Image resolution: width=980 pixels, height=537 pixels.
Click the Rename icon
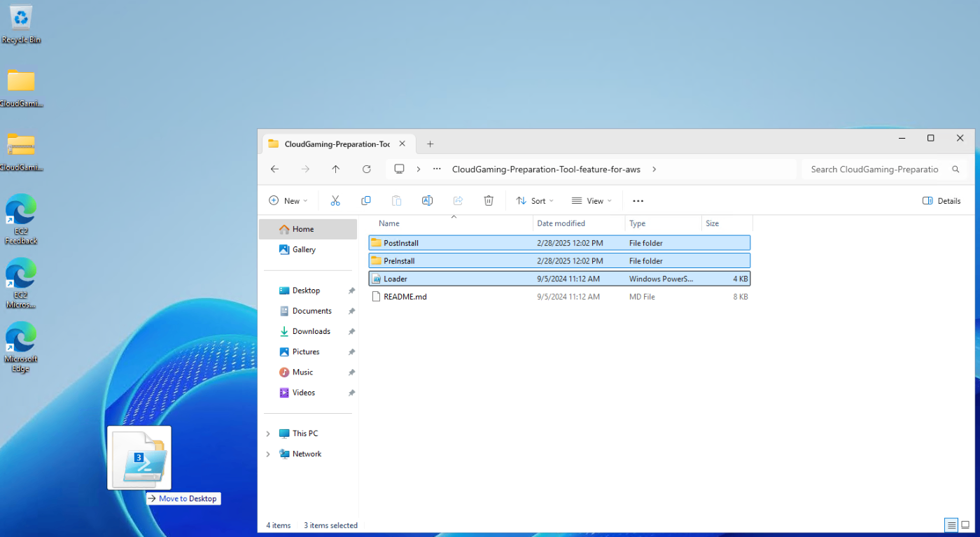pyautogui.click(x=427, y=201)
